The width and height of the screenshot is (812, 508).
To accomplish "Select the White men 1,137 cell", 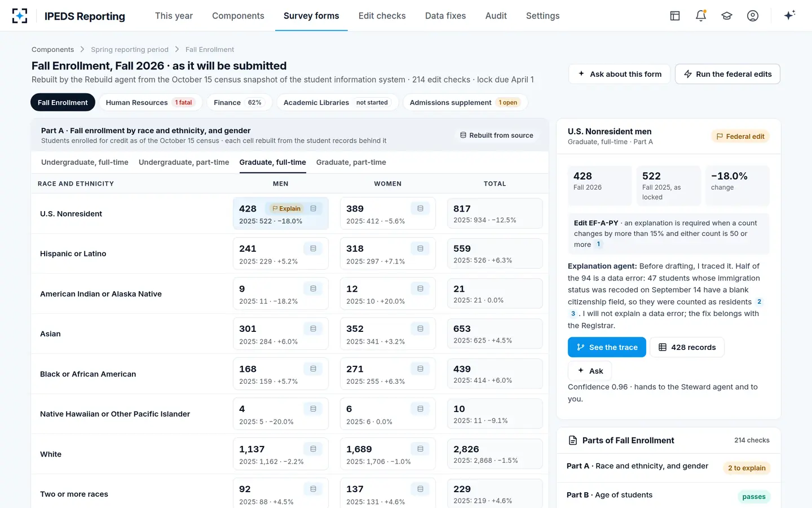I will click(x=280, y=454).
